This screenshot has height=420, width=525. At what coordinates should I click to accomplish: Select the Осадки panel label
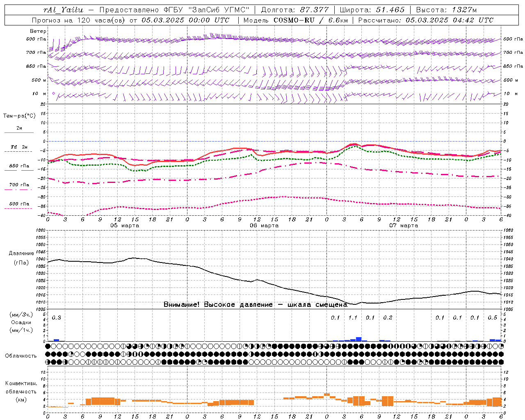[21, 322]
